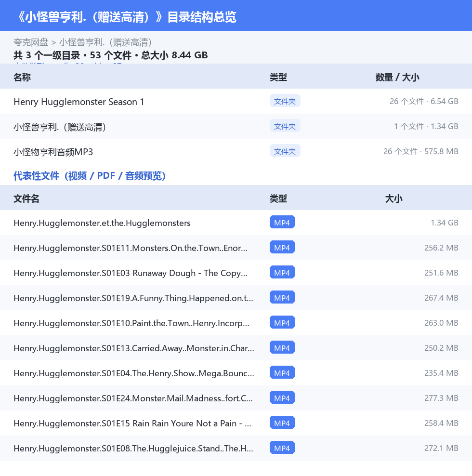The width and height of the screenshot is (472, 476).
Task: Click the 267.4 MB size value
Action: click(x=441, y=298)
